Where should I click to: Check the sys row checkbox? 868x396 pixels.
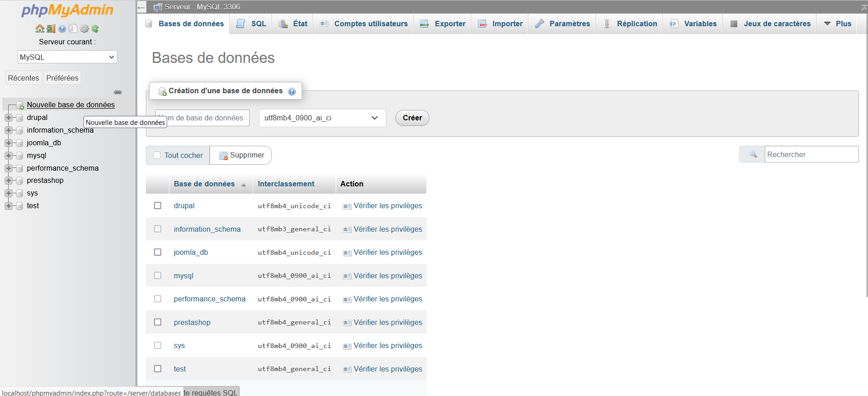158,345
